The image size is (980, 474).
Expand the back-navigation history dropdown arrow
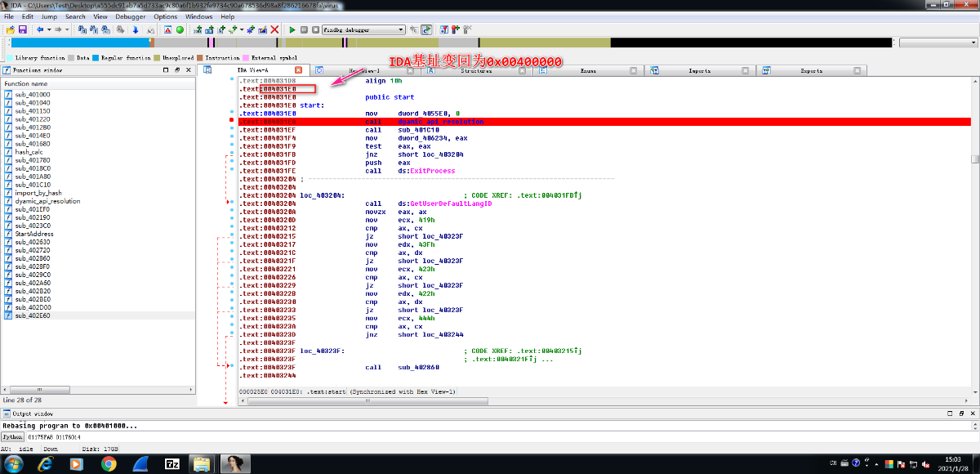pos(48,29)
